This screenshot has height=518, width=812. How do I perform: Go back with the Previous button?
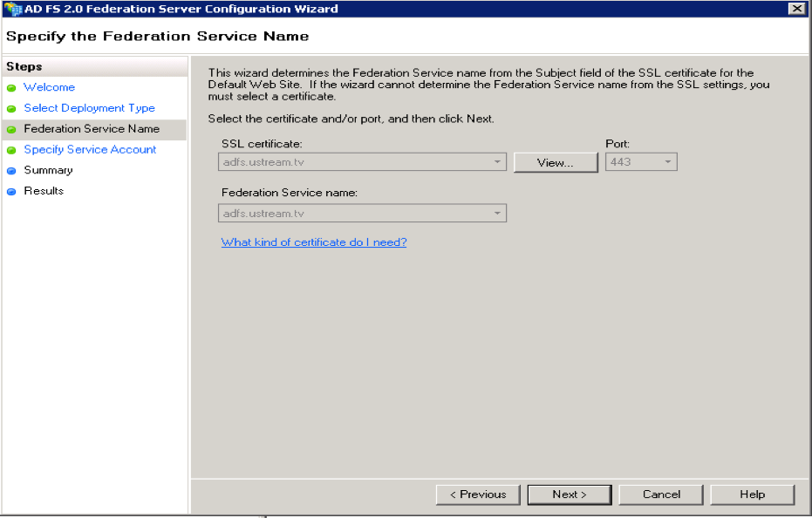tap(478, 494)
